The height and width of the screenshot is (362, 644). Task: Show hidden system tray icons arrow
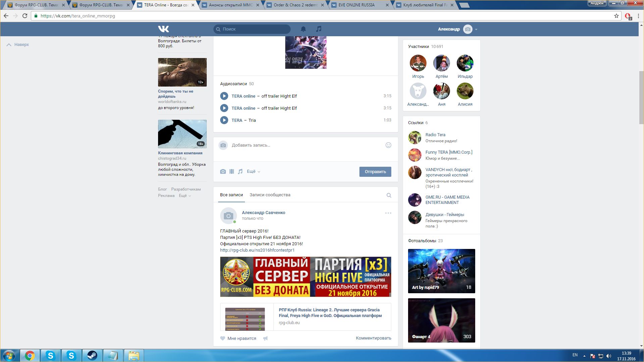pos(584,356)
